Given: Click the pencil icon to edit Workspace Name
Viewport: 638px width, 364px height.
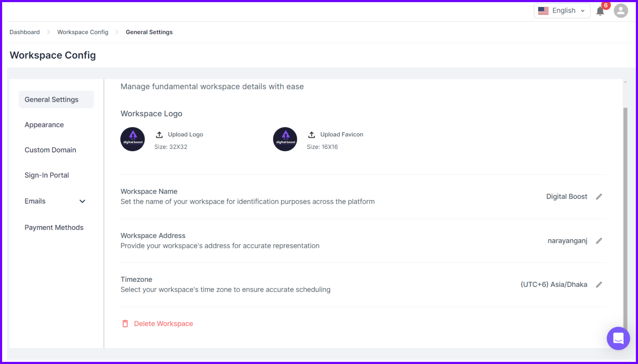Looking at the screenshot, I should coord(599,196).
